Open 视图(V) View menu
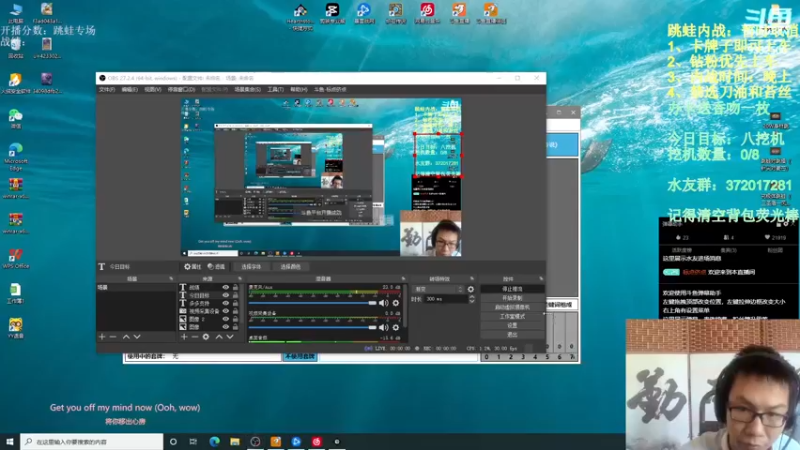The image size is (800, 450). pos(152,89)
